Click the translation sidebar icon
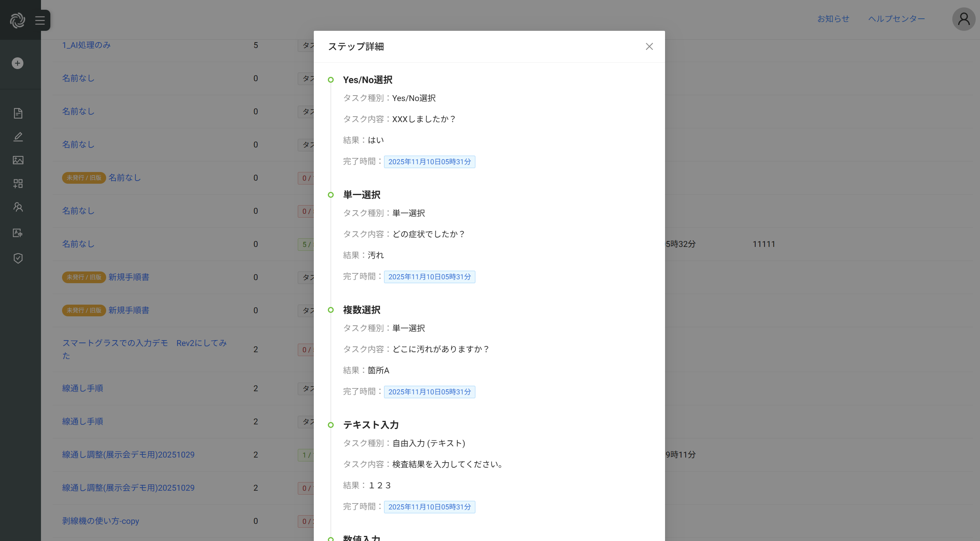The height and width of the screenshot is (541, 980). tap(18, 233)
